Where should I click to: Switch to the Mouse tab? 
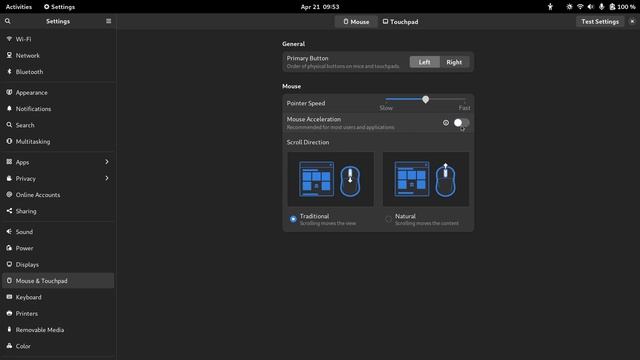pyautogui.click(x=356, y=22)
